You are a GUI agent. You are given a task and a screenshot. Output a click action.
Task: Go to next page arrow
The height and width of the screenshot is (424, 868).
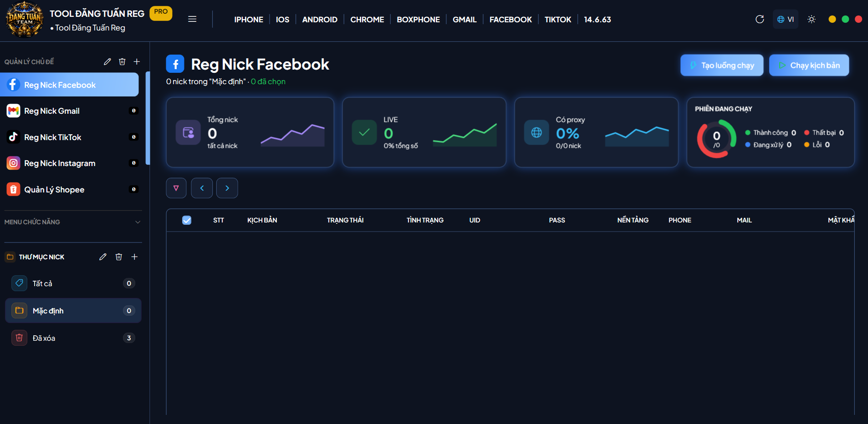tap(227, 188)
